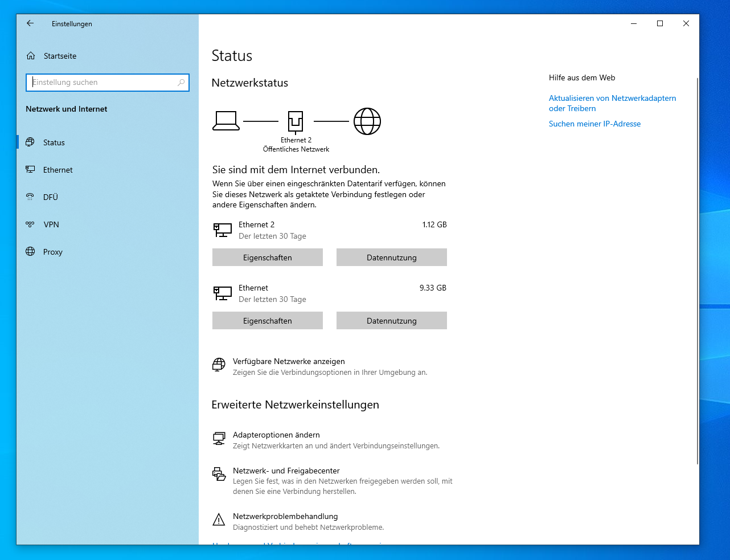Screen dimensions: 730x560
Task: Click the laptop icon in network diagram
Action: (226, 121)
